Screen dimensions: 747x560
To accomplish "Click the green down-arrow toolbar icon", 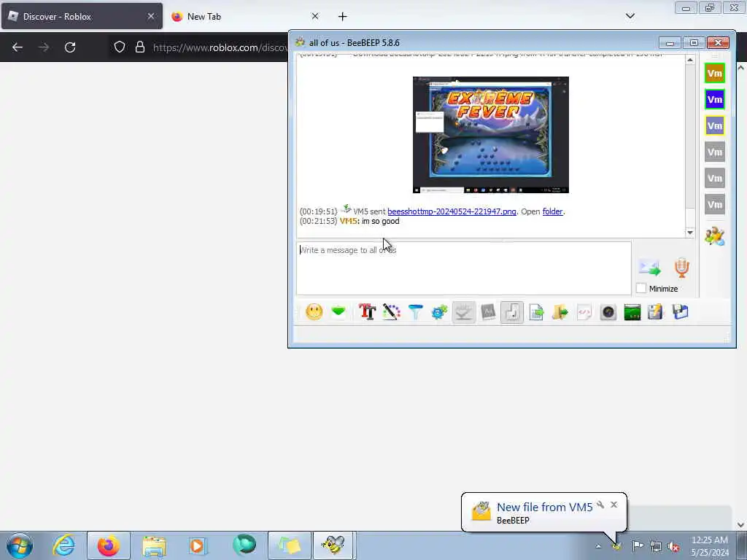I will 338,312.
